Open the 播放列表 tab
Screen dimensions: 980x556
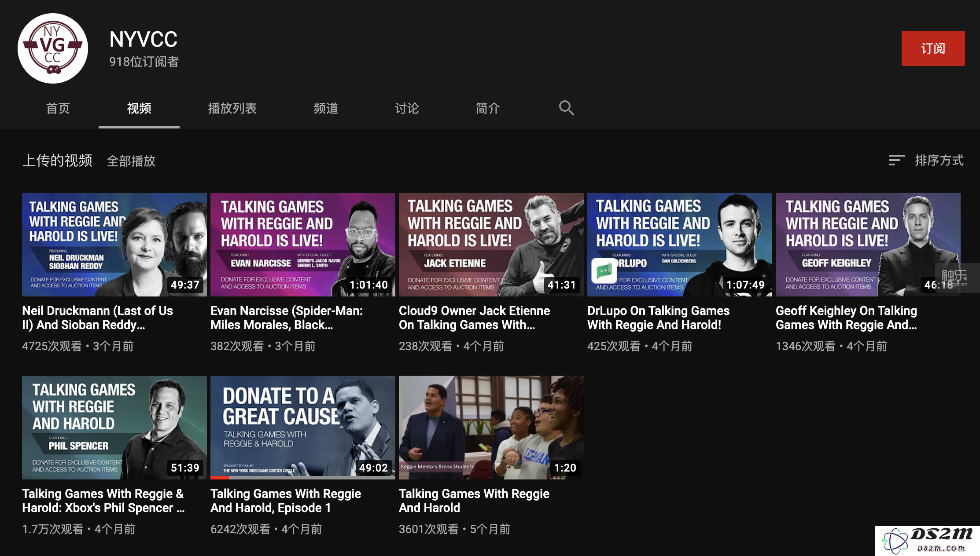click(x=232, y=108)
